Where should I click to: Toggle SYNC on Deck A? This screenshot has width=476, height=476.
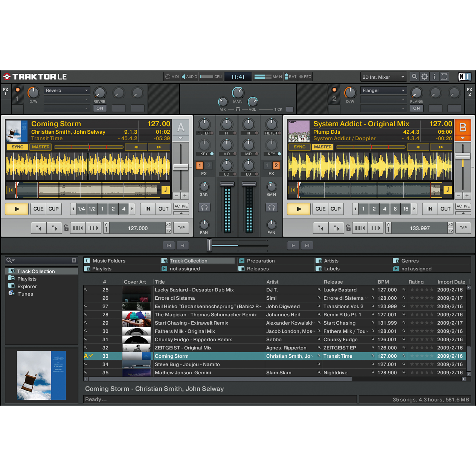[x=17, y=147]
